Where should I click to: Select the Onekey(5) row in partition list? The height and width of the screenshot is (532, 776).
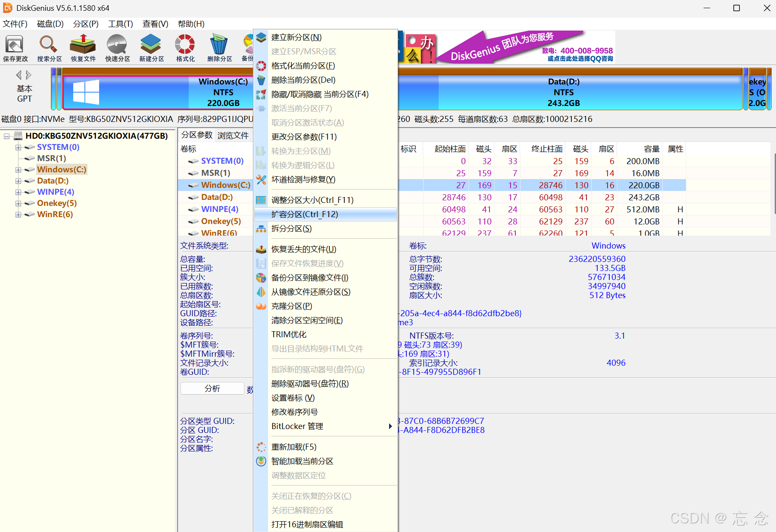(x=432, y=221)
